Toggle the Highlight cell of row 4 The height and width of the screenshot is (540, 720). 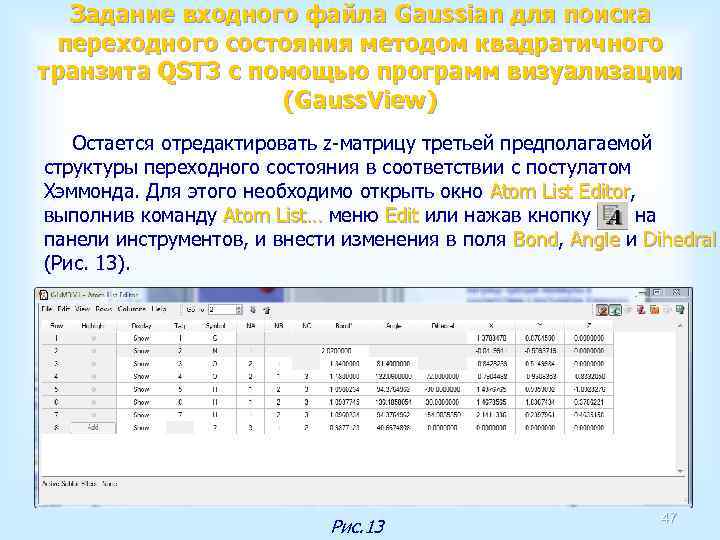click(x=93, y=377)
